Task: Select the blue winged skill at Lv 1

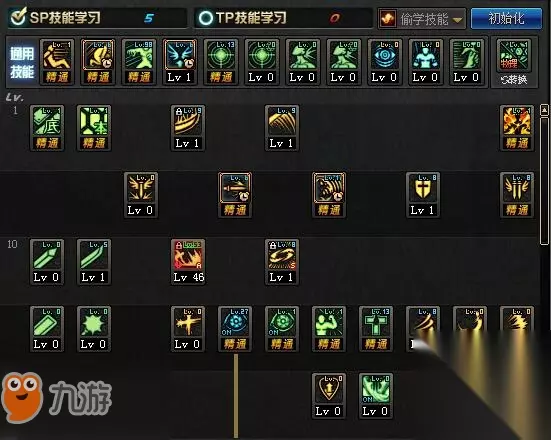Action: pyautogui.click(x=180, y=62)
